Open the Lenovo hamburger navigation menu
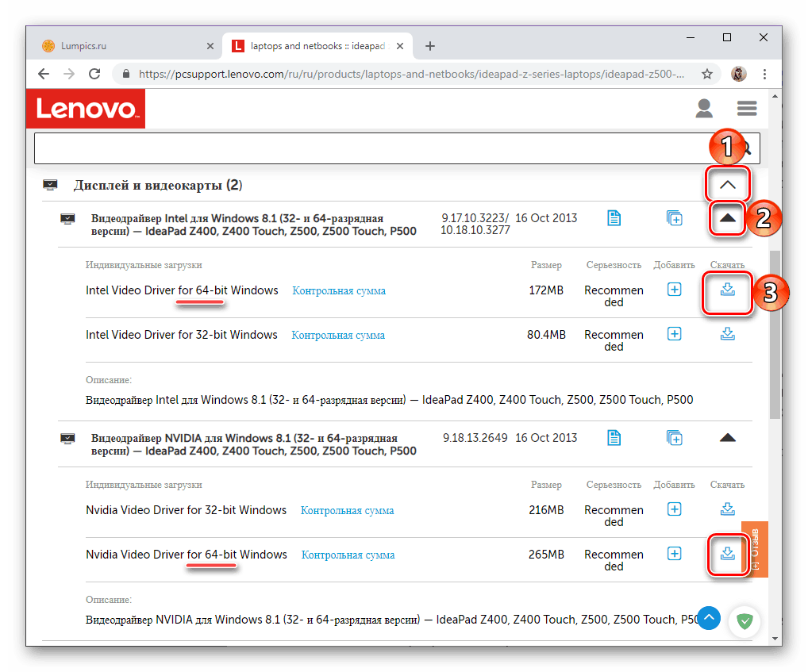This screenshot has width=808, height=672. pyautogui.click(x=747, y=109)
